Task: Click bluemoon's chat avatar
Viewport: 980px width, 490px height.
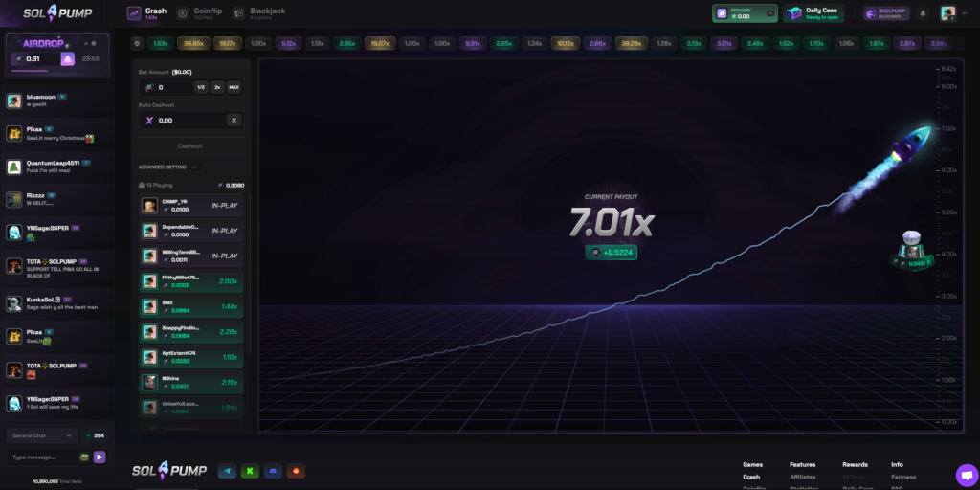Action: [14, 101]
